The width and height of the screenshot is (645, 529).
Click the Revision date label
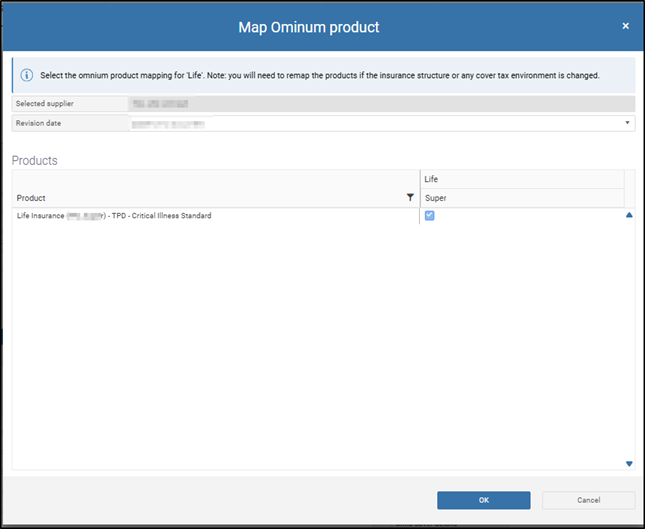coord(42,123)
